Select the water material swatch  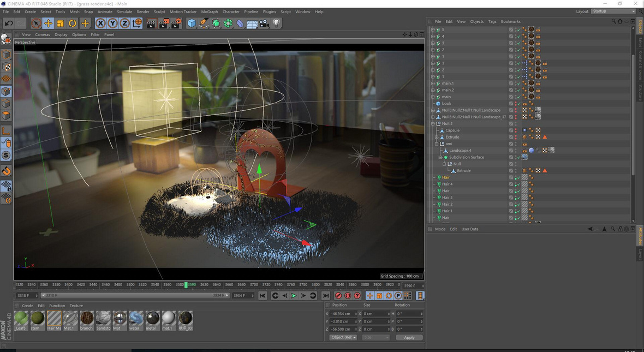136,318
